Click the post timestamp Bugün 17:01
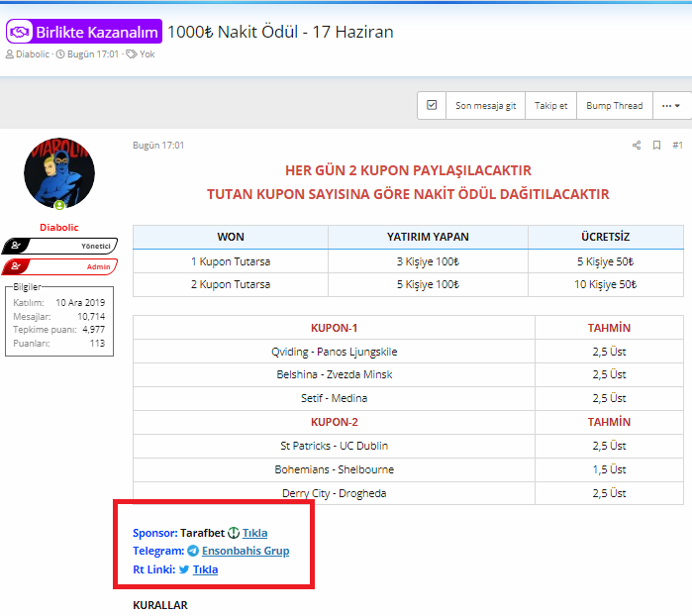The height and width of the screenshot is (616, 692). point(158,146)
